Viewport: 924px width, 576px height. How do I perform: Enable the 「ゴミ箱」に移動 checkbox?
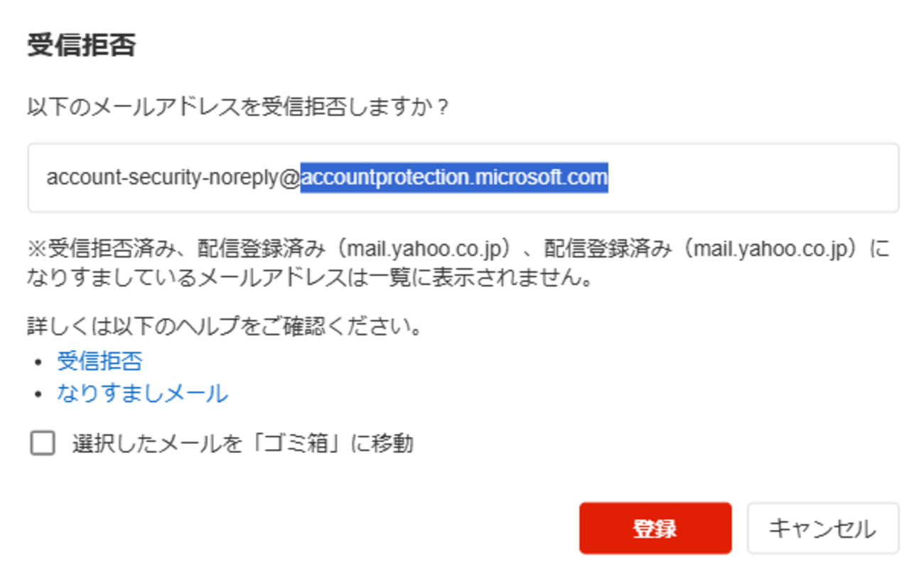[x=43, y=444]
